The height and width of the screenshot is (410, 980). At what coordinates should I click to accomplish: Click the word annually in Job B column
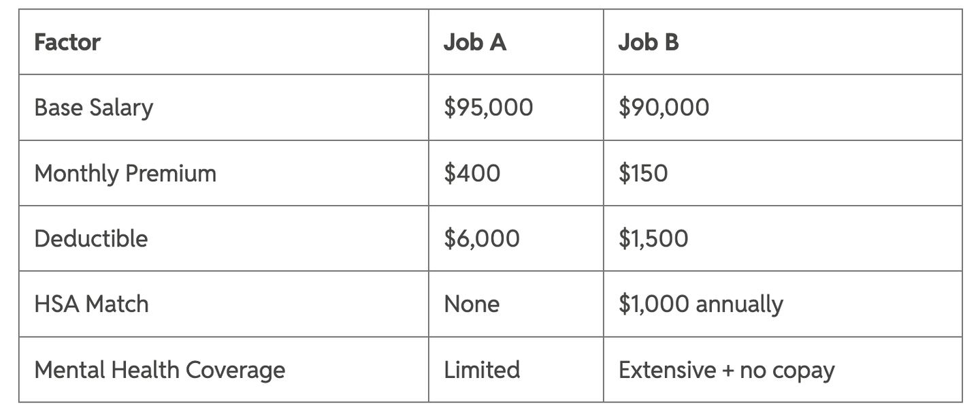click(x=739, y=304)
